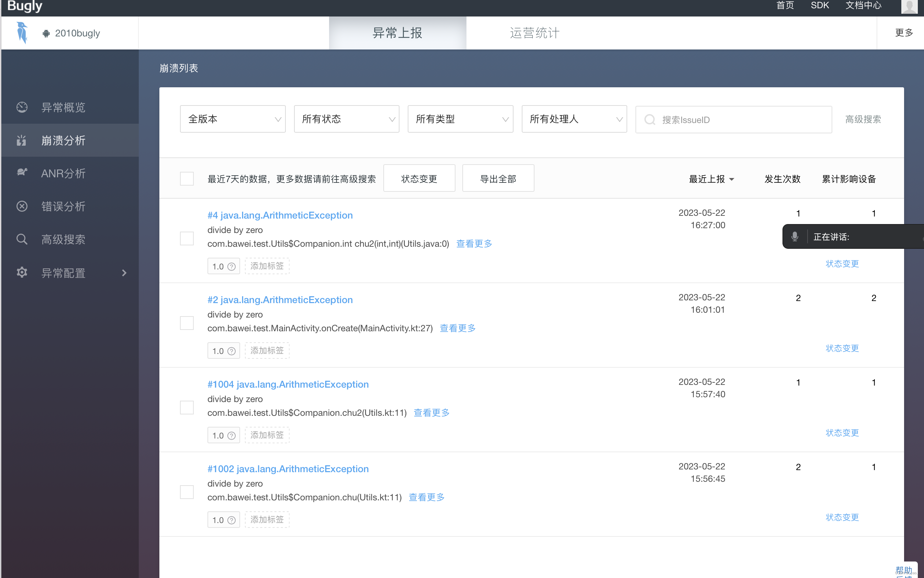The width and height of the screenshot is (924, 578).
Task: Click 状态变更 link for issue #2
Action: coord(842,348)
